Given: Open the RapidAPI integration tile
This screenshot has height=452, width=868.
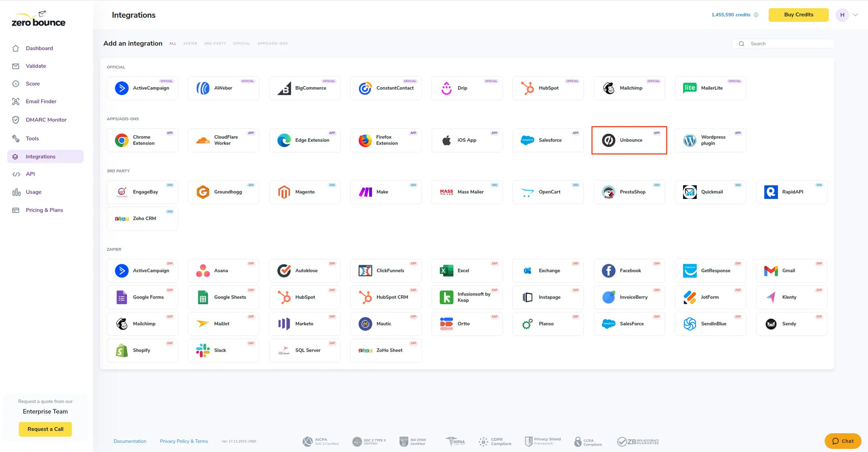Looking at the screenshot, I should point(791,192).
